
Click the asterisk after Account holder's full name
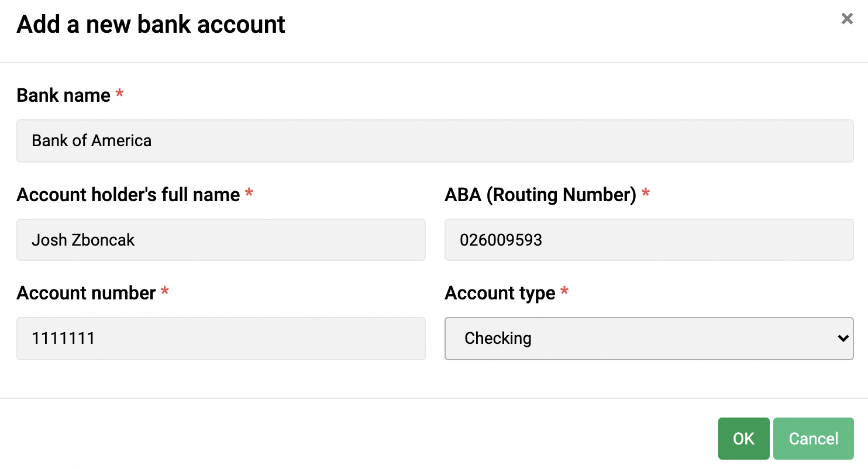(249, 193)
